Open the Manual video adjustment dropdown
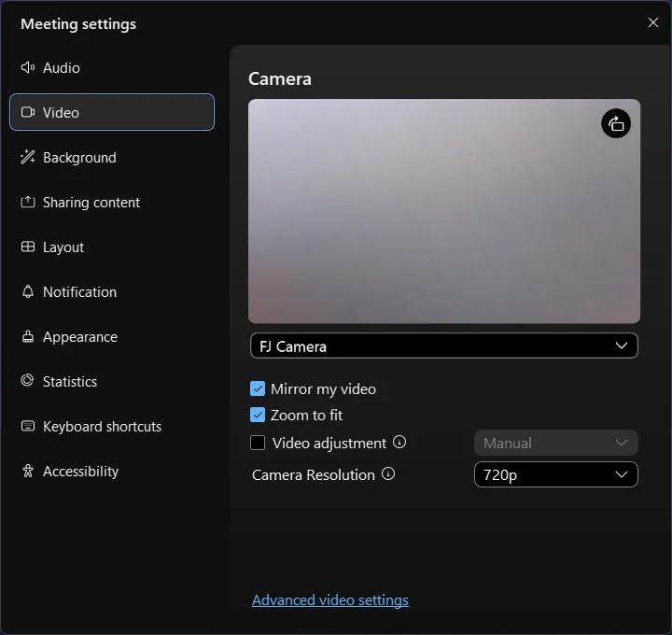Screen dimensions: 672x635 (x=555, y=443)
